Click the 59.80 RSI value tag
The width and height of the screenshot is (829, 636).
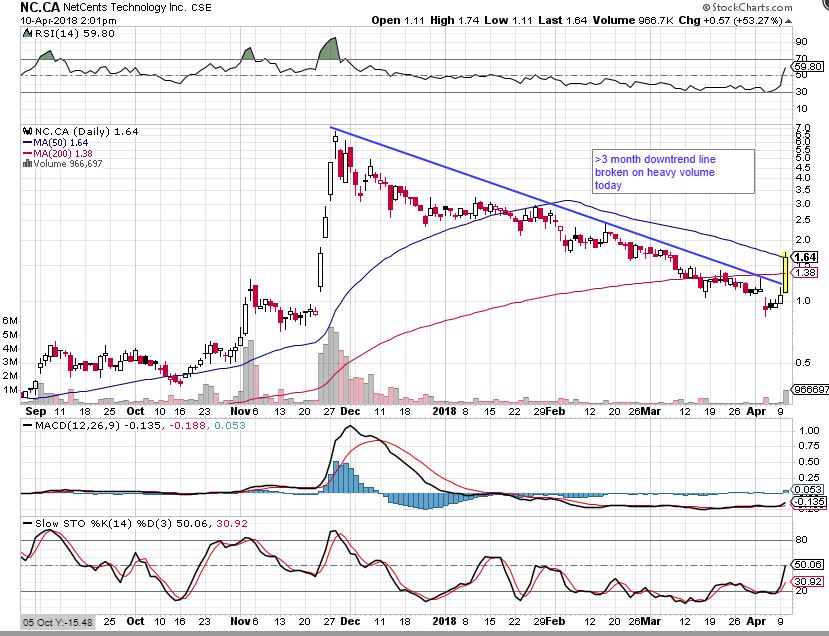pyautogui.click(x=808, y=67)
